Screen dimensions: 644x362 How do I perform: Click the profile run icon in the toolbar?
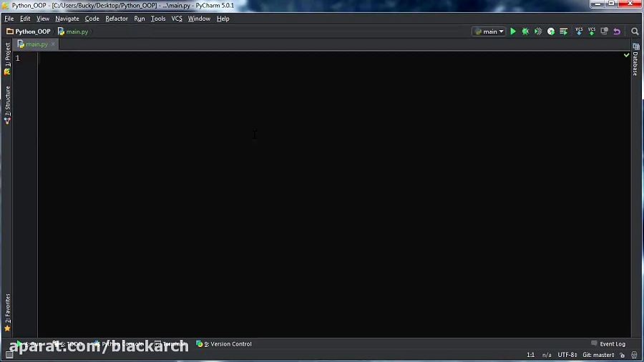(551, 31)
